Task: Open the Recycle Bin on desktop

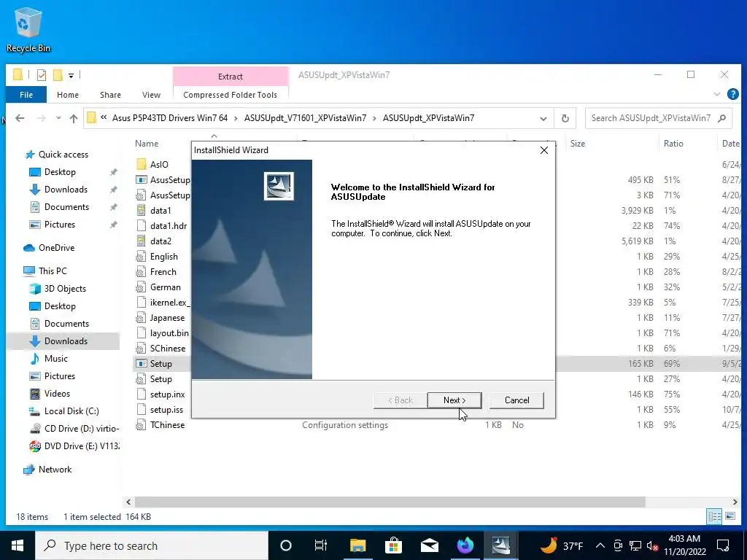Action: tap(28, 30)
